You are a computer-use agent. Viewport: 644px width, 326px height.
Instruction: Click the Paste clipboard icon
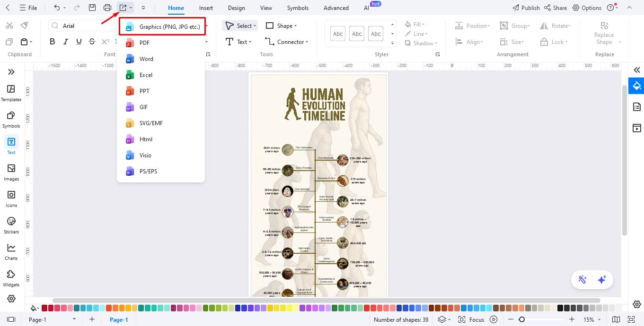point(24,42)
